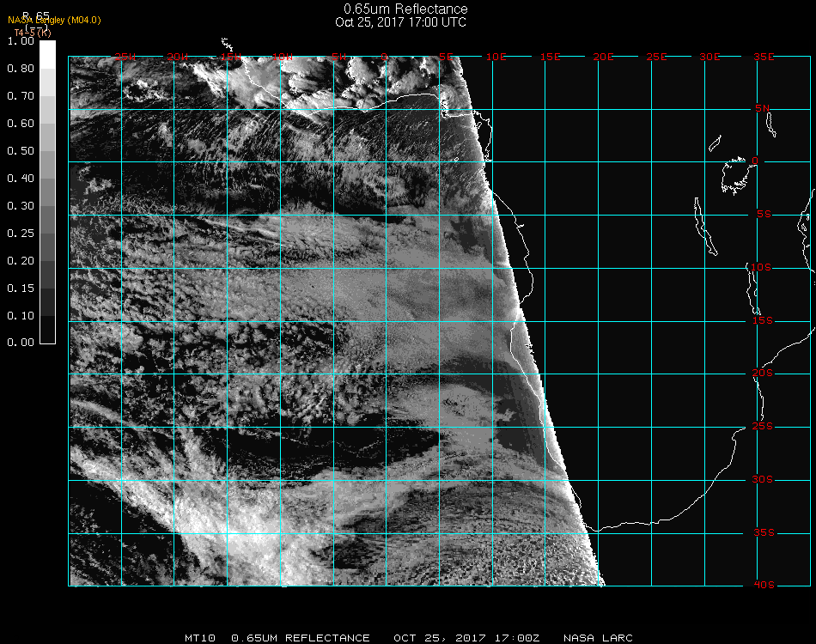The image size is (816, 644).
Task: Click the "MT10" text in the footer
Action: (x=200, y=638)
